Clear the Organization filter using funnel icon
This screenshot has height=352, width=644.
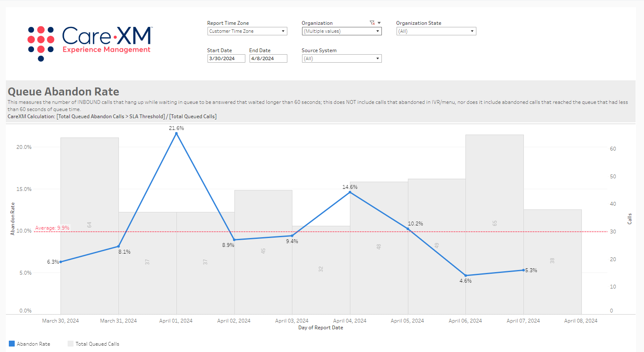pos(372,23)
